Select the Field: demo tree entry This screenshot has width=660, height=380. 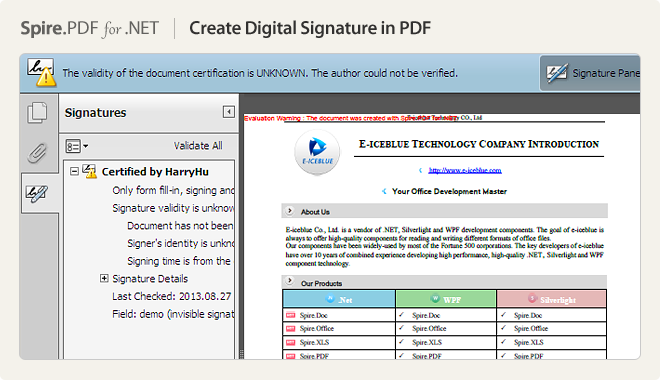[173, 314]
